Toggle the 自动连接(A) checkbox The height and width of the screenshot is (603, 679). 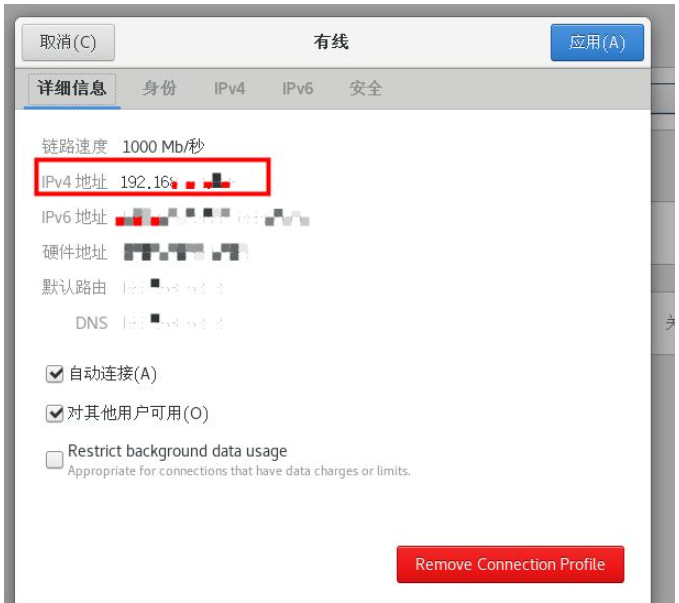click(55, 374)
